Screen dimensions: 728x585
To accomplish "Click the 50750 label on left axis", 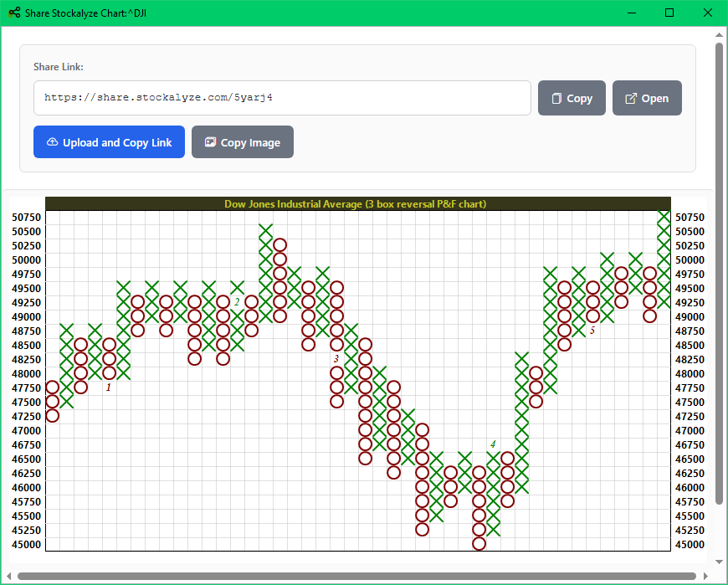I will pos(27,218).
